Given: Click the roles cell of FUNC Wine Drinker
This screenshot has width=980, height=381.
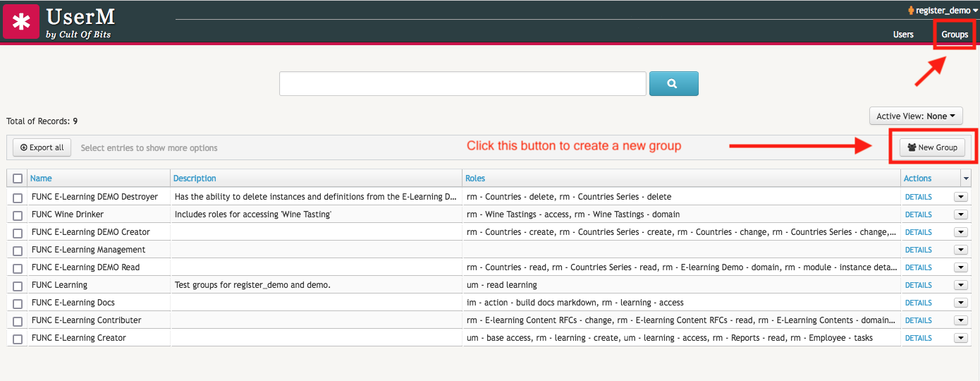Looking at the screenshot, I should pyautogui.click(x=682, y=214).
